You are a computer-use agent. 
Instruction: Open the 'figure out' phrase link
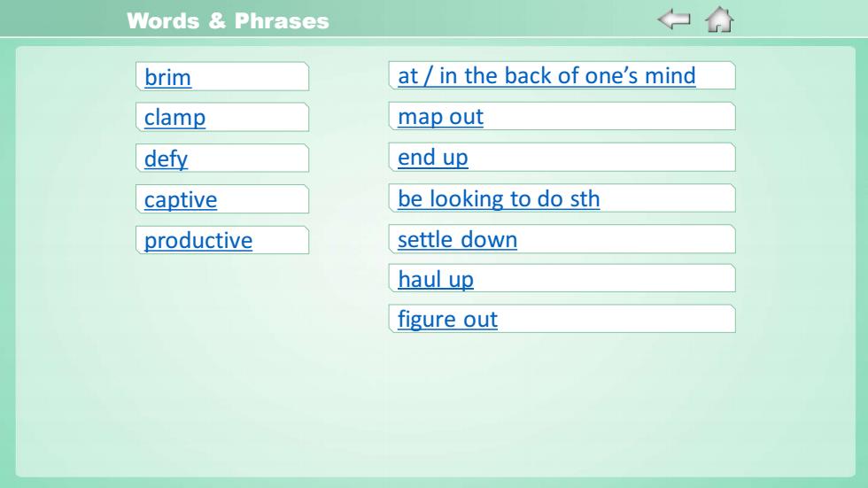(x=447, y=319)
